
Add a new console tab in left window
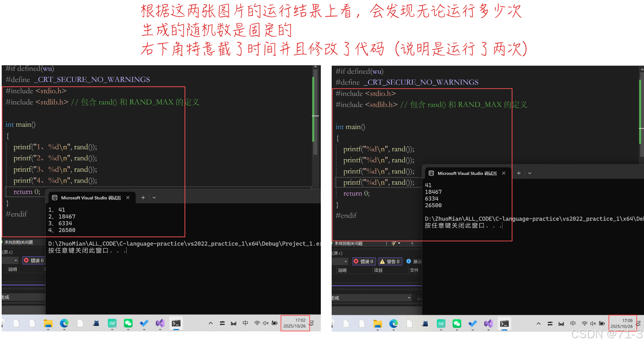point(143,197)
